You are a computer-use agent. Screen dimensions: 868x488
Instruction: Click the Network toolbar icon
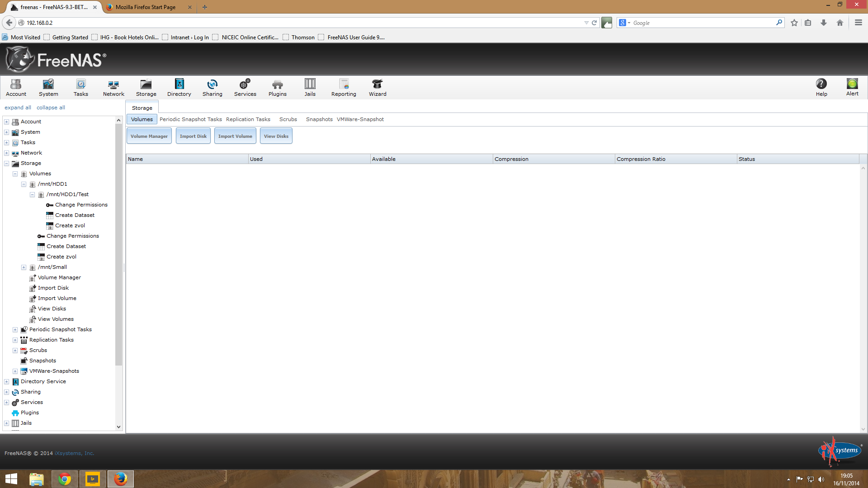pyautogui.click(x=113, y=87)
